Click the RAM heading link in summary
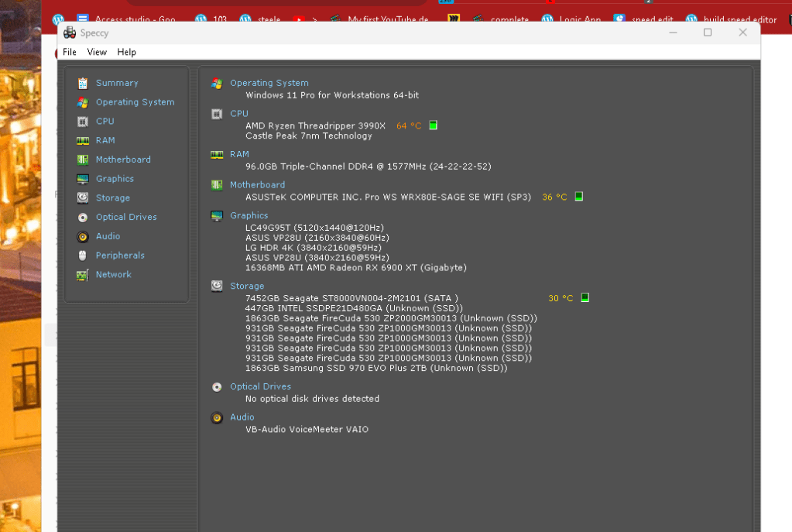Image resolution: width=792 pixels, height=532 pixels. (x=239, y=154)
